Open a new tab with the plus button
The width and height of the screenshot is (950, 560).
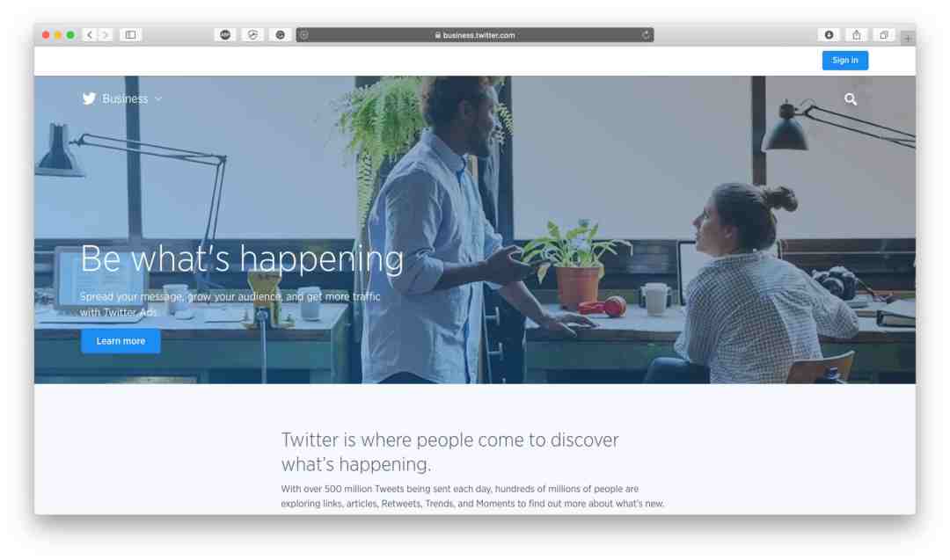coord(908,38)
